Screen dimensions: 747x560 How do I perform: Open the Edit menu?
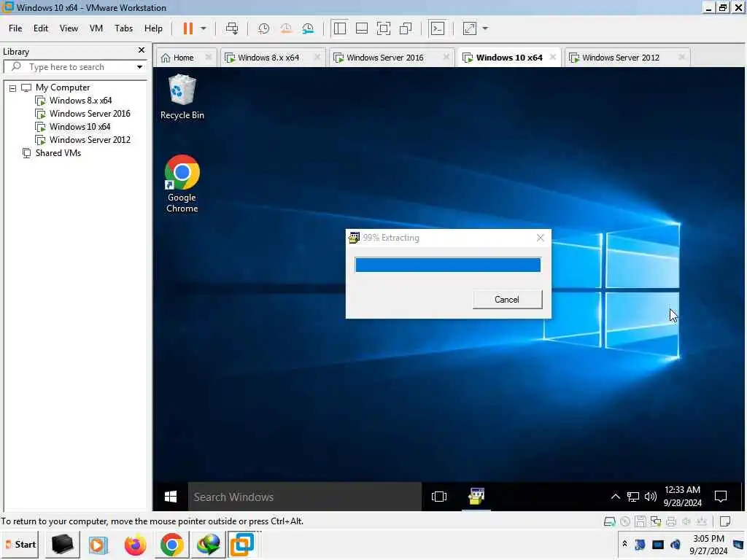41,28
